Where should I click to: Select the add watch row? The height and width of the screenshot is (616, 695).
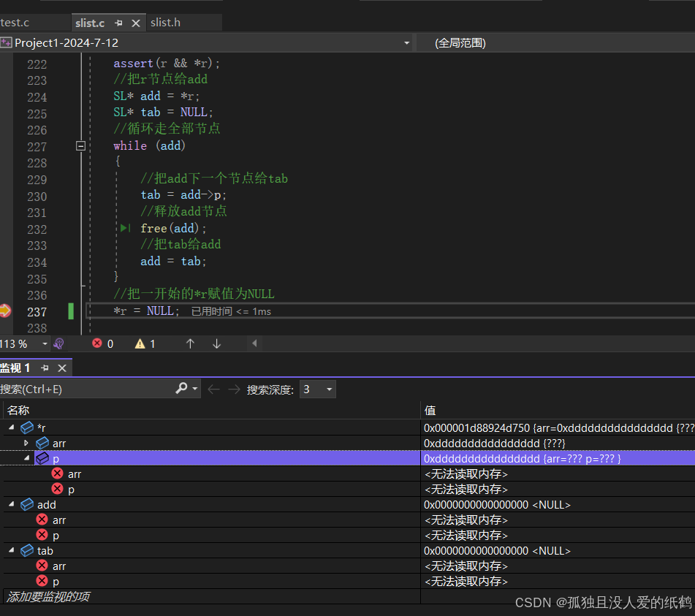(x=349, y=504)
